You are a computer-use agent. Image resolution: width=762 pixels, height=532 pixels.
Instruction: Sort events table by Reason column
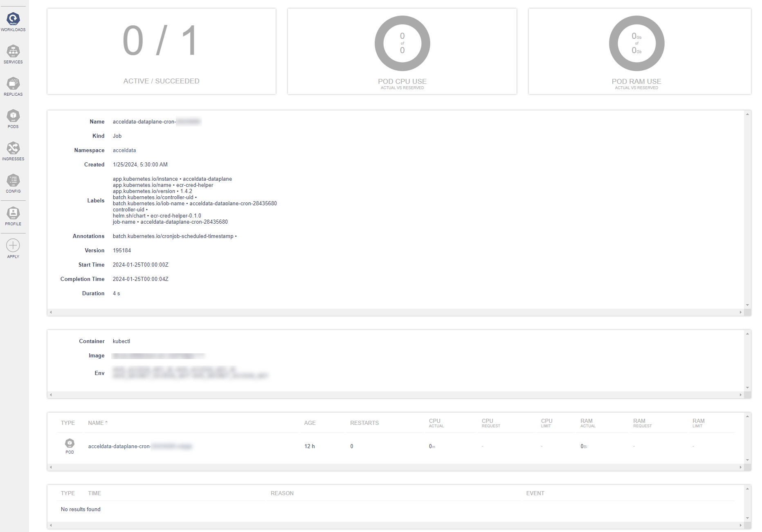[x=282, y=493]
